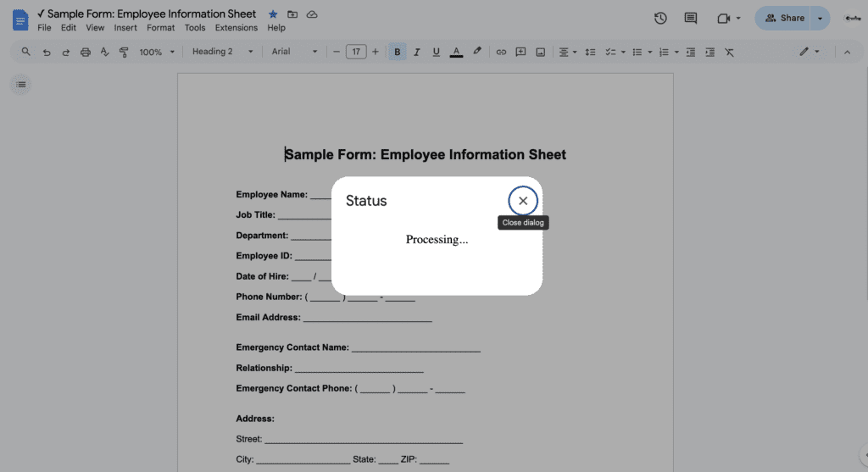Image resolution: width=868 pixels, height=472 pixels.
Task: Run spelling and grammar check
Action: pos(104,52)
